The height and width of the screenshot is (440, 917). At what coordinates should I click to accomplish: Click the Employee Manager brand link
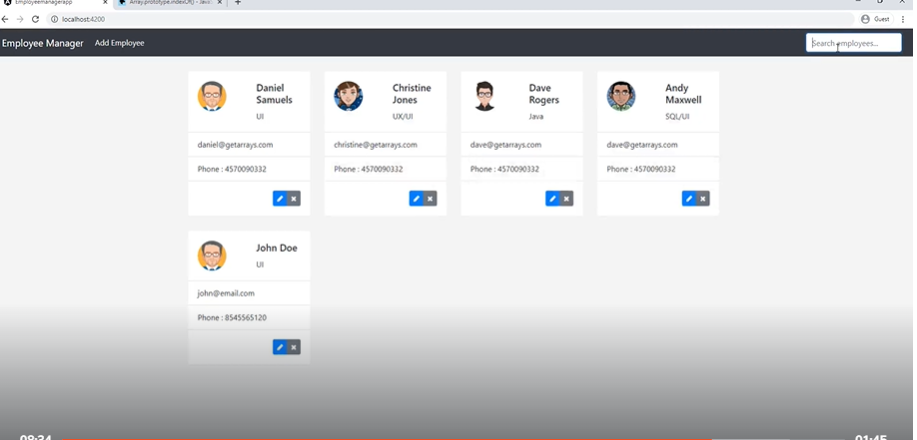point(43,43)
